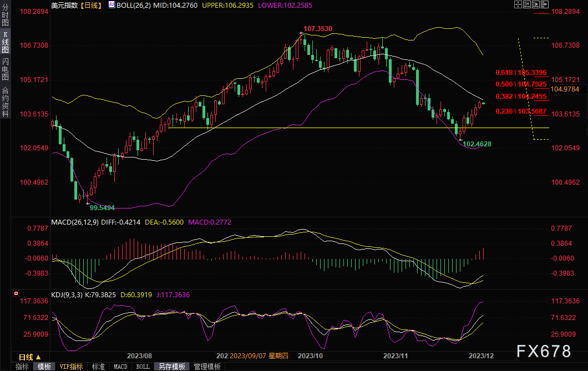Open the 合约资料 sidebar tab

[x=5, y=102]
